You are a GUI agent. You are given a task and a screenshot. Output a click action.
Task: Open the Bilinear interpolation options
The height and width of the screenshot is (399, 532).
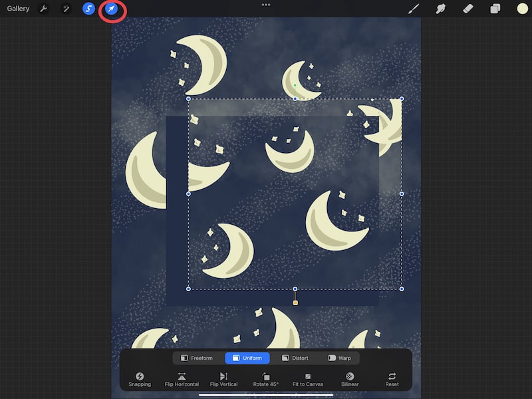pyautogui.click(x=350, y=379)
